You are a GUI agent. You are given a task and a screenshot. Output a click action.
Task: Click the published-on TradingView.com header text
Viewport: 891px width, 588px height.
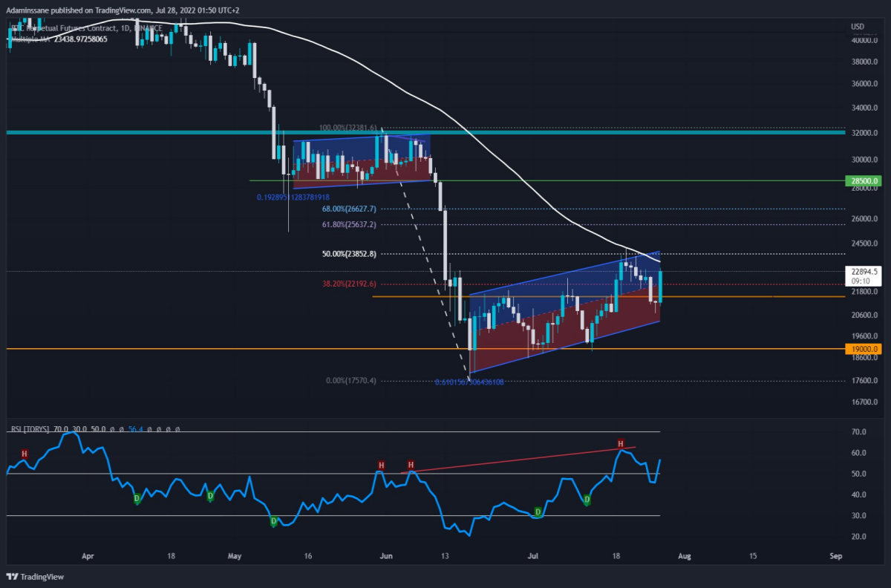pos(123,10)
